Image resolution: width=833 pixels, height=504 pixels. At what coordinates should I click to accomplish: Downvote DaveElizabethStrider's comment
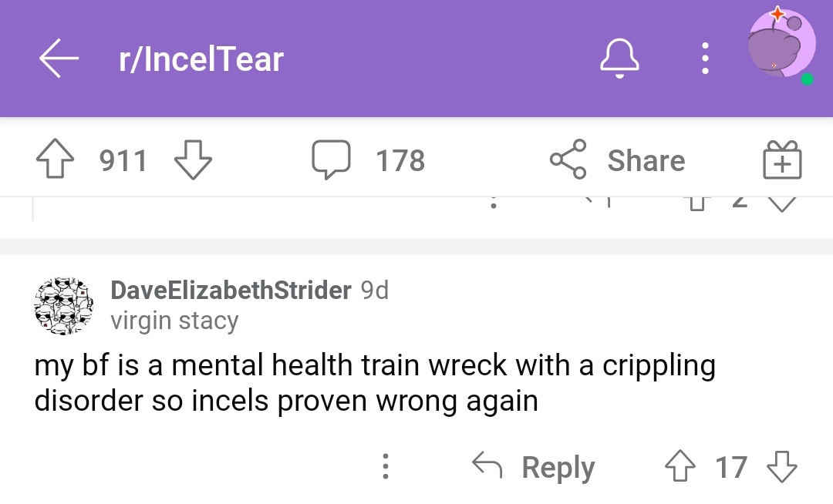pos(782,467)
